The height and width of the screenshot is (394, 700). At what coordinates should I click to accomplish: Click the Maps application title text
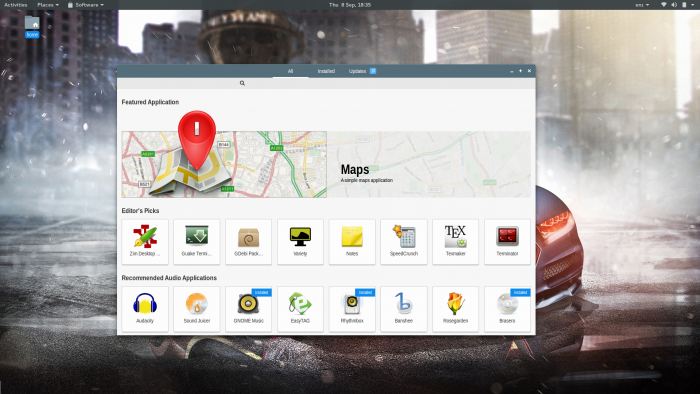[x=355, y=170]
